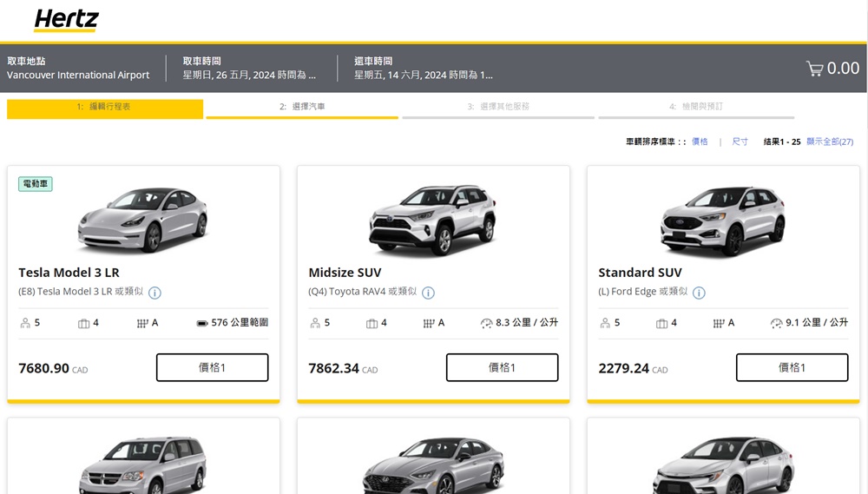This screenshot has height=494, width=868.
Task: Click fuel economy icon on Midsize SUV card
Action: pos(487,324)
